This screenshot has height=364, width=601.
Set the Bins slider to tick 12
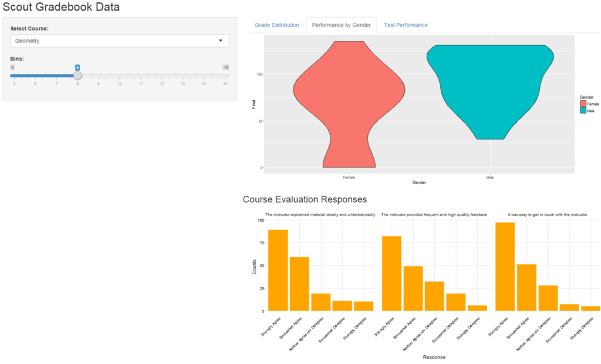click(x=162, y=76)
